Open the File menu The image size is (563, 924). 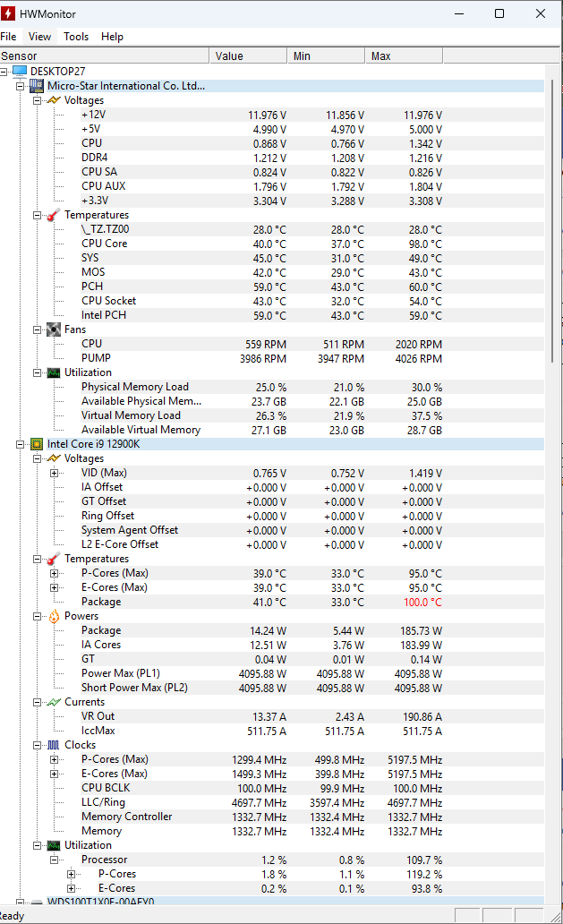pos(8,37)
